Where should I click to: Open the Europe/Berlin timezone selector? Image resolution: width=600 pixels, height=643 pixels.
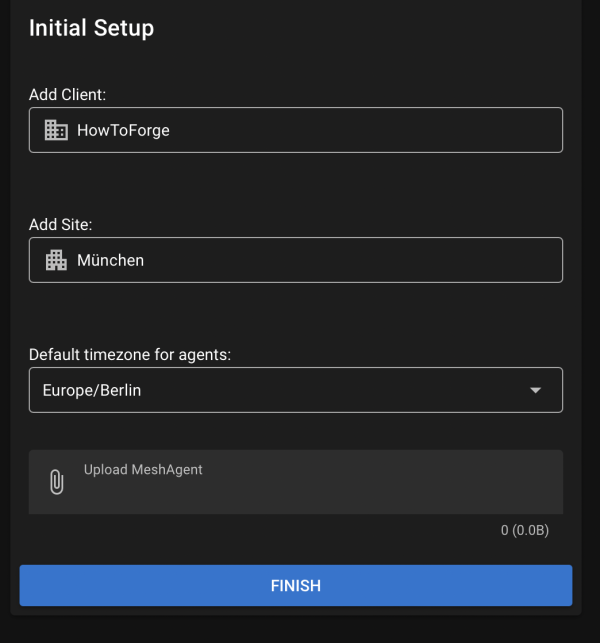point(92,390)
